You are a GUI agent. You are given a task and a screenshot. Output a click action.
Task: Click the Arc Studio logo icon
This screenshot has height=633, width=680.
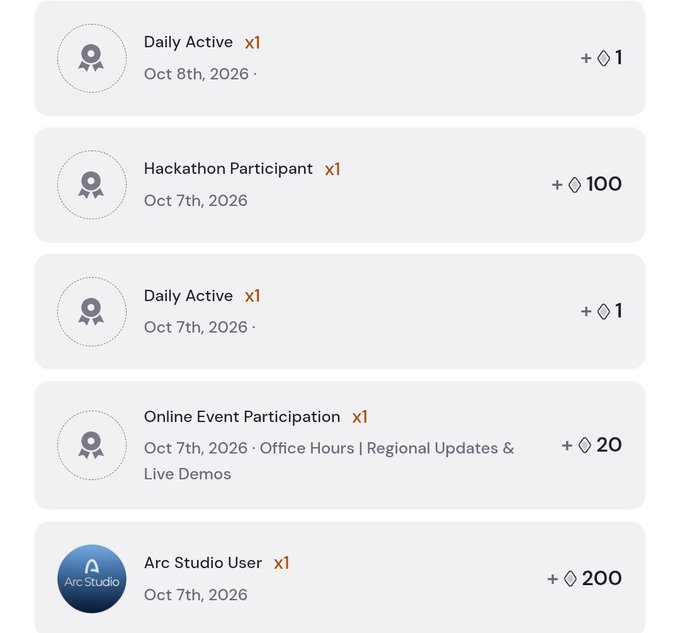(92, 578)
